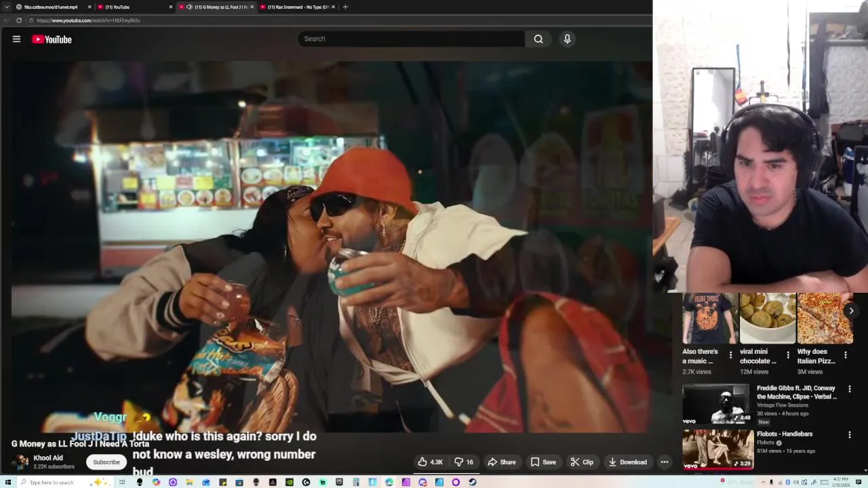The height and width of the screenshot is (488, 868).
Task: Save the video to a playlist
Action: tap(543, 462)
